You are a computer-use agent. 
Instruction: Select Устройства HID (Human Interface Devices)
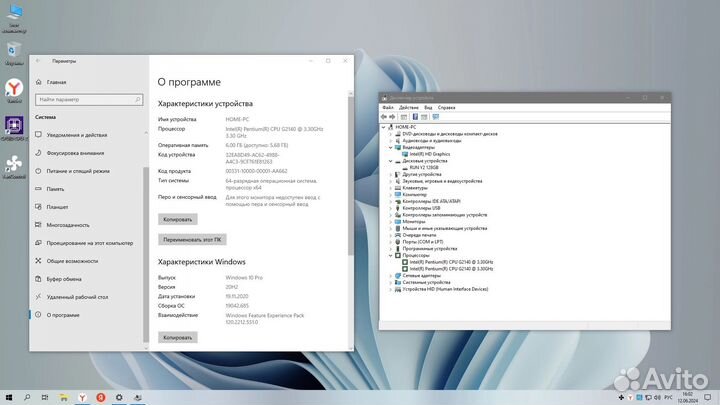[445, 289]
